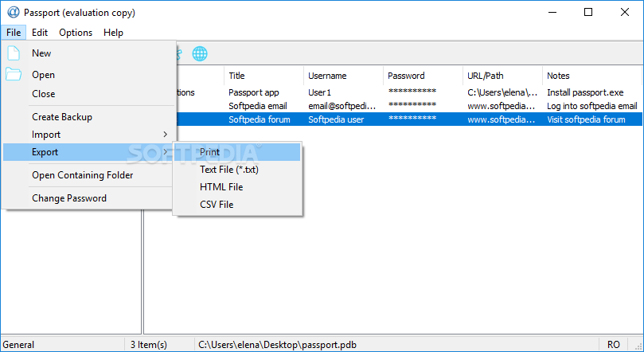
Task: Click the masked password in Softpedia email row
Action: point(412,105)
